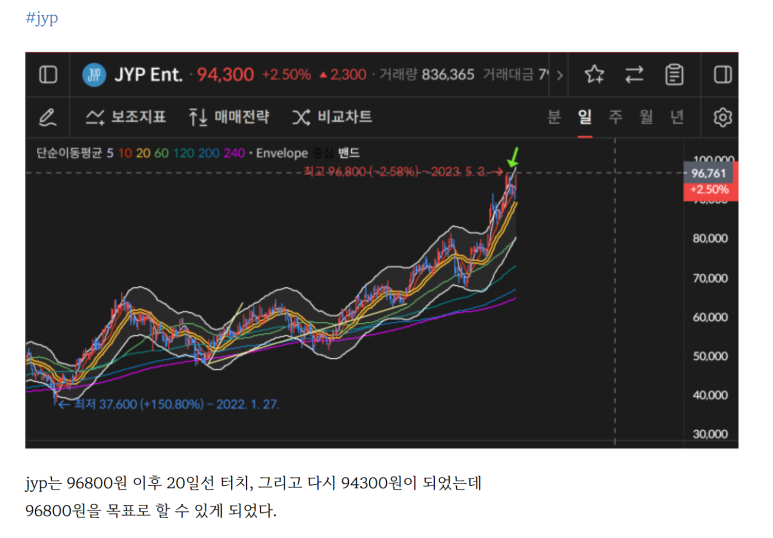Click the 단순이동평균 indicator label

pos(69,153)
